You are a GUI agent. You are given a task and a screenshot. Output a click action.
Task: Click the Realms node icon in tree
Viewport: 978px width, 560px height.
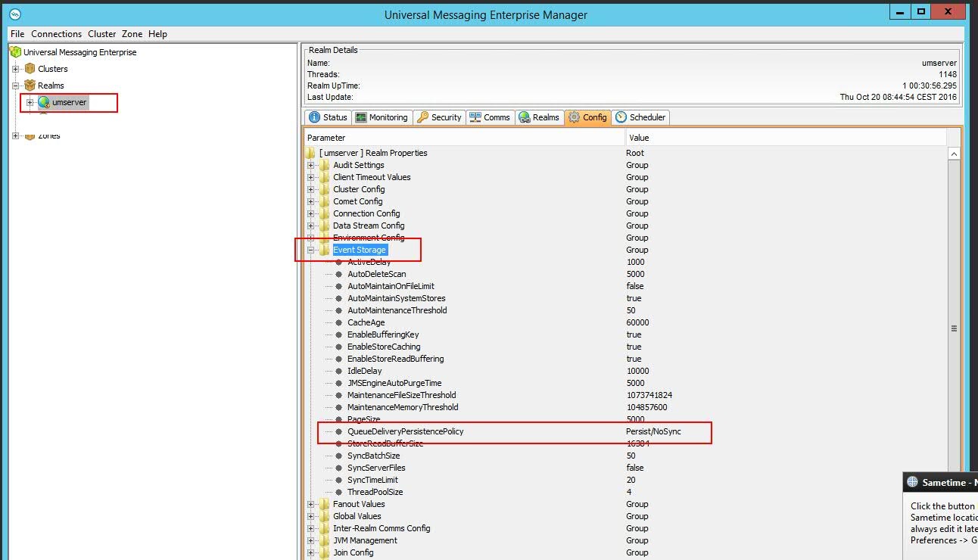click(30, 86)
